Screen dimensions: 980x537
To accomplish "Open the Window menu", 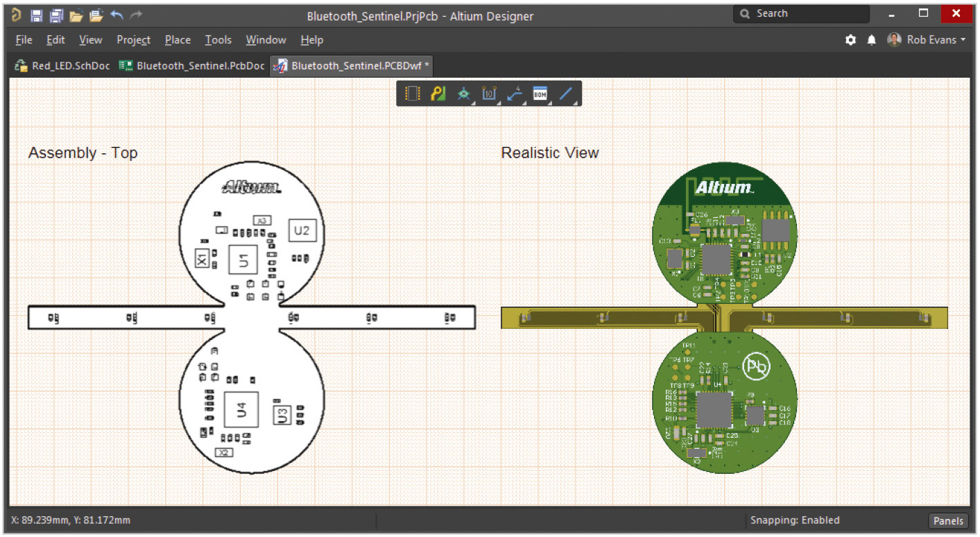I will (266, 40).
